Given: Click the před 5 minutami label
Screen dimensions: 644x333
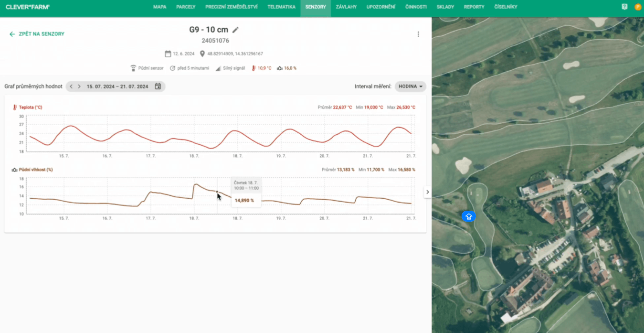Looking at the screenshot, I should (193, 68).
